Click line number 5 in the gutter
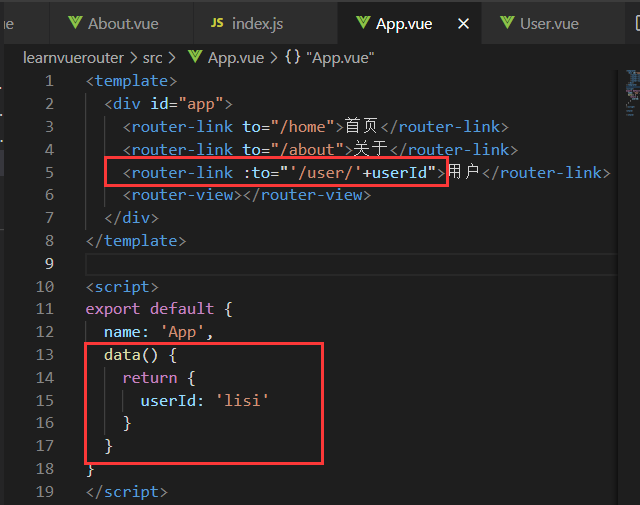The width and height of the screenshot is (640, 505). pos(49,172)
